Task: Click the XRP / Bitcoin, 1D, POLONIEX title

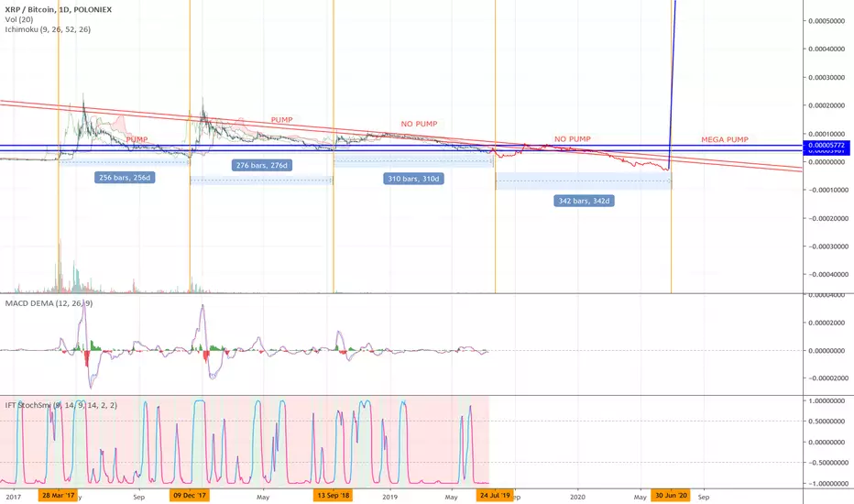Action: click(59, 9)
